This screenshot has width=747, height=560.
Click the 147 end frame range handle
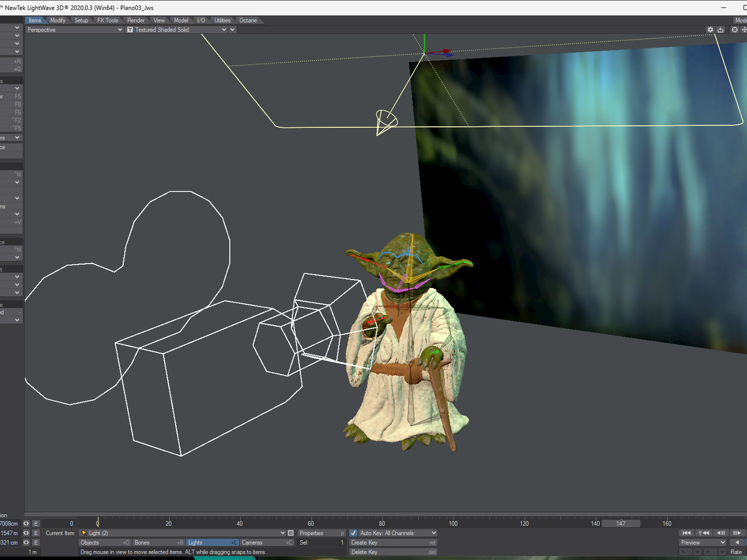click(x=621, y=523)
